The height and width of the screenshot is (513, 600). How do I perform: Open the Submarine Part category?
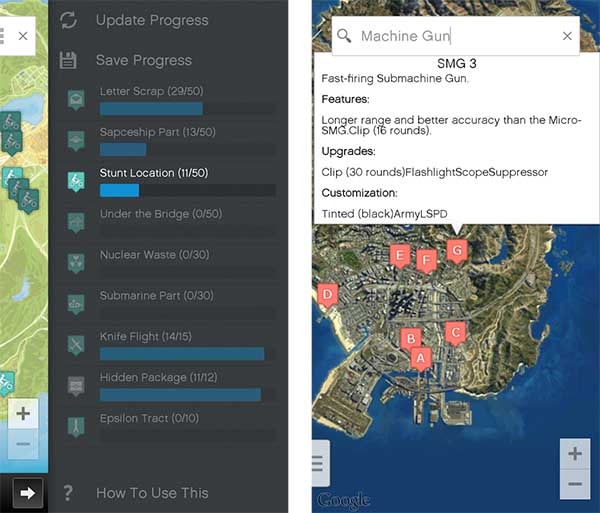tap(156, 296)
